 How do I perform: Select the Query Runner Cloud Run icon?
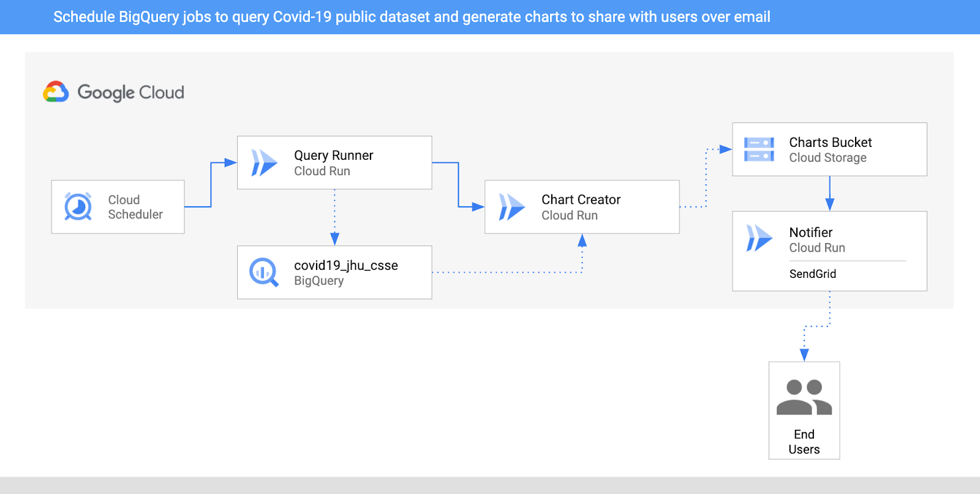[265, 163]
